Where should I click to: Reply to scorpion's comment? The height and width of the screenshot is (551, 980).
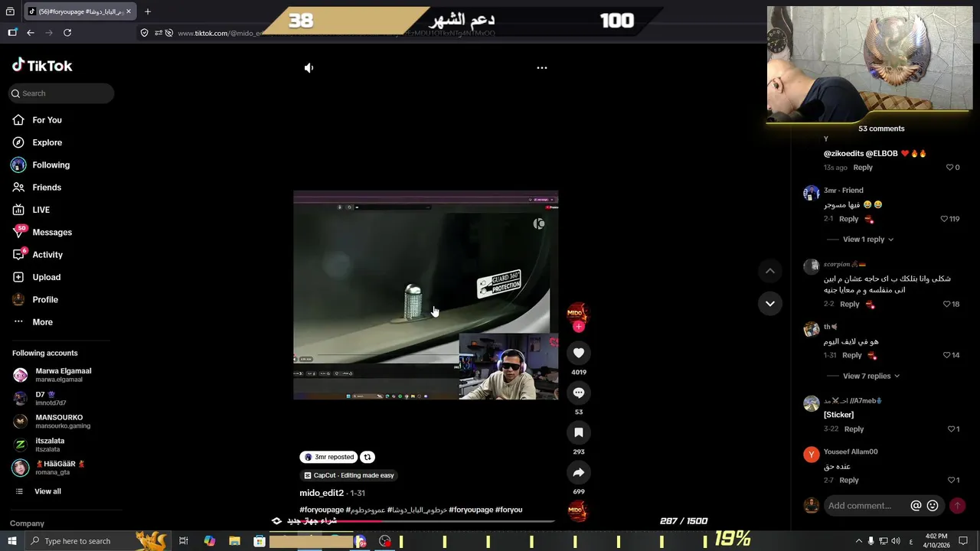pos(849,304)
